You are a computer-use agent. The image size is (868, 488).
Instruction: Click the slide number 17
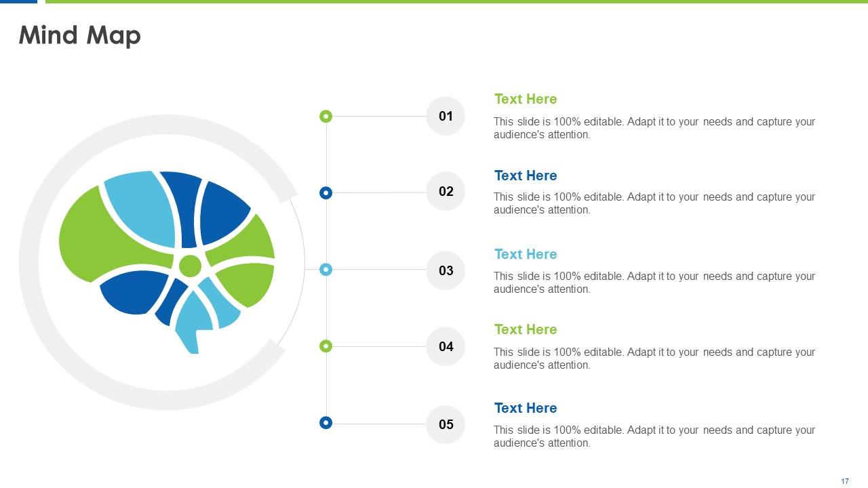coord(845,481)
